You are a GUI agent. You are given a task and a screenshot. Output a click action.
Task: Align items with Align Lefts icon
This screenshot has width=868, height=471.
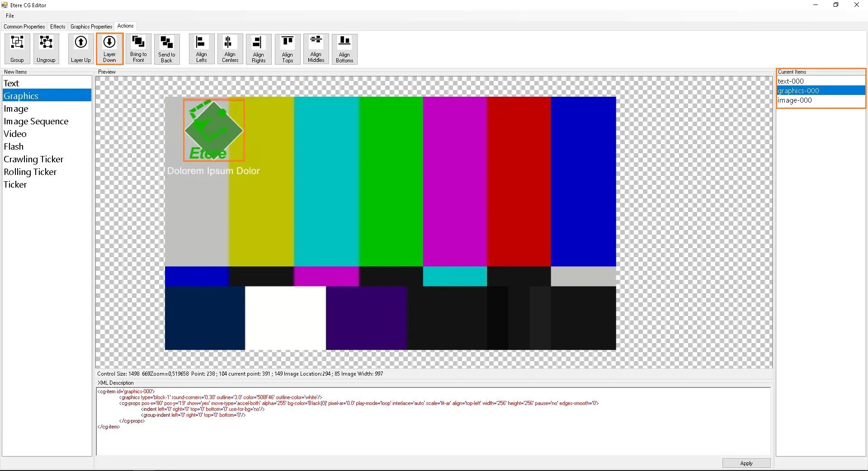click(201, 49)
